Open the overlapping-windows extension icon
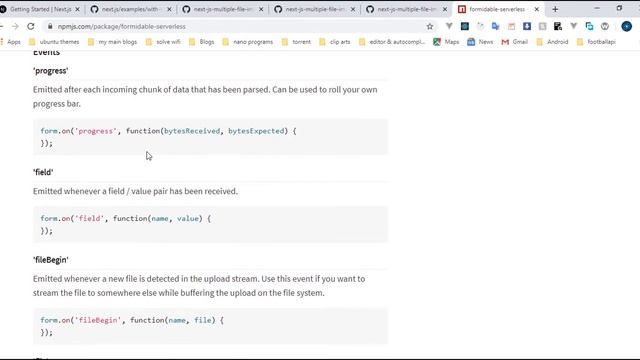 [589, 27]
